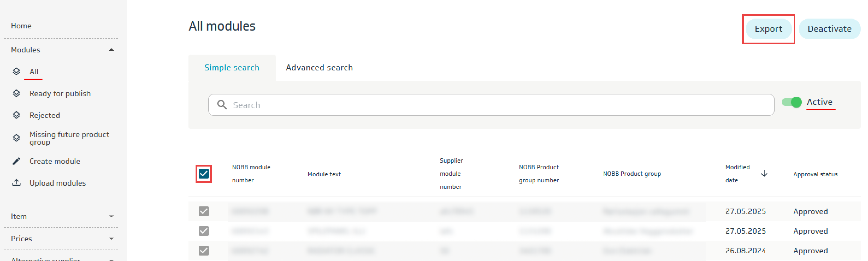This screenshot has width=868, height=261.
Task: Click the magnifying glass search icon
Action: (222, 105)
